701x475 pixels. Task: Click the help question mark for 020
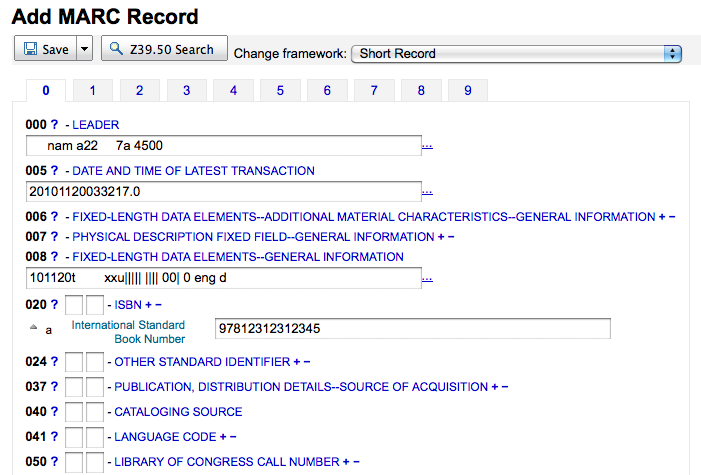click(x=55, y=304)
